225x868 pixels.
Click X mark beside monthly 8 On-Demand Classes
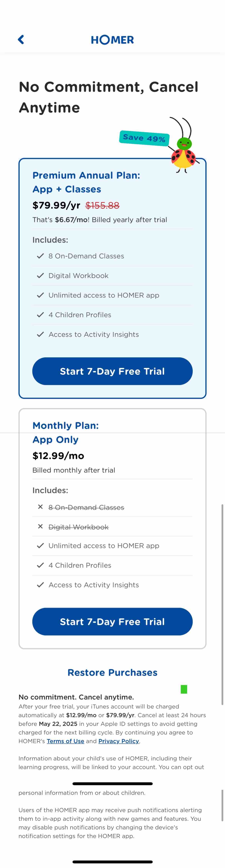[x=40, y=506]
